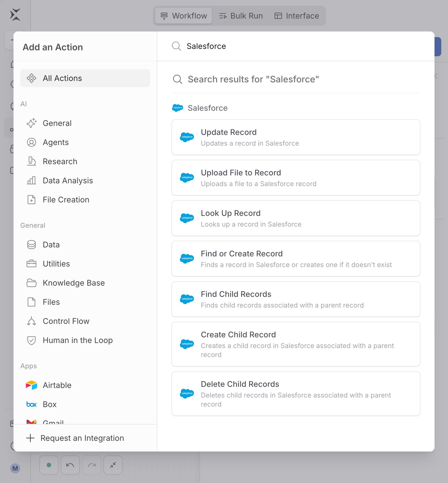This screenshot has width=448, height=483.
Task: Click the Human in the Loop shield icon
Action: [31, 340]
